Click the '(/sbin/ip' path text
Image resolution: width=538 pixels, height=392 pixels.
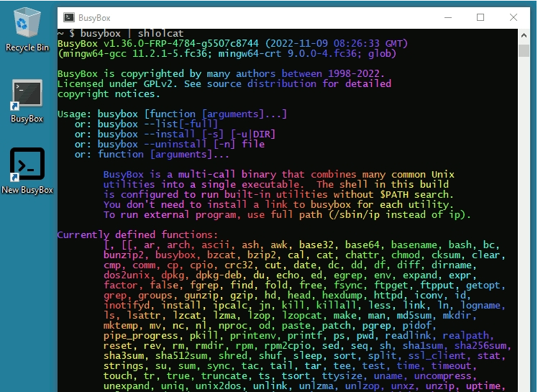[354, 215]
